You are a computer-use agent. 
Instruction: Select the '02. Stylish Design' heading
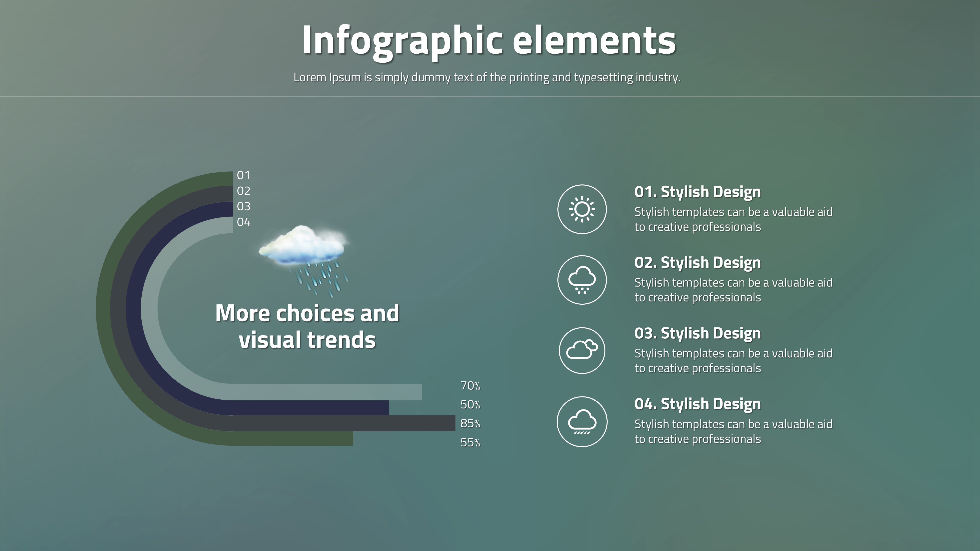697,262
